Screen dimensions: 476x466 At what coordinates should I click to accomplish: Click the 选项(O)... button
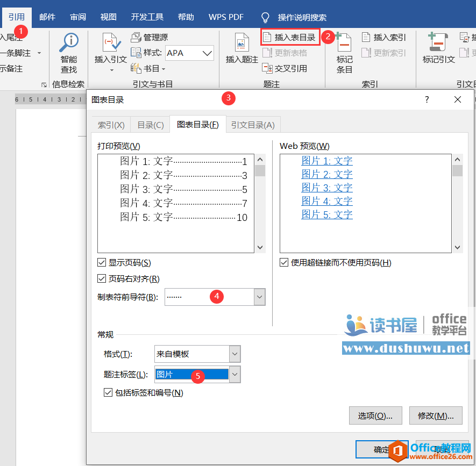[x=375, y=415]
